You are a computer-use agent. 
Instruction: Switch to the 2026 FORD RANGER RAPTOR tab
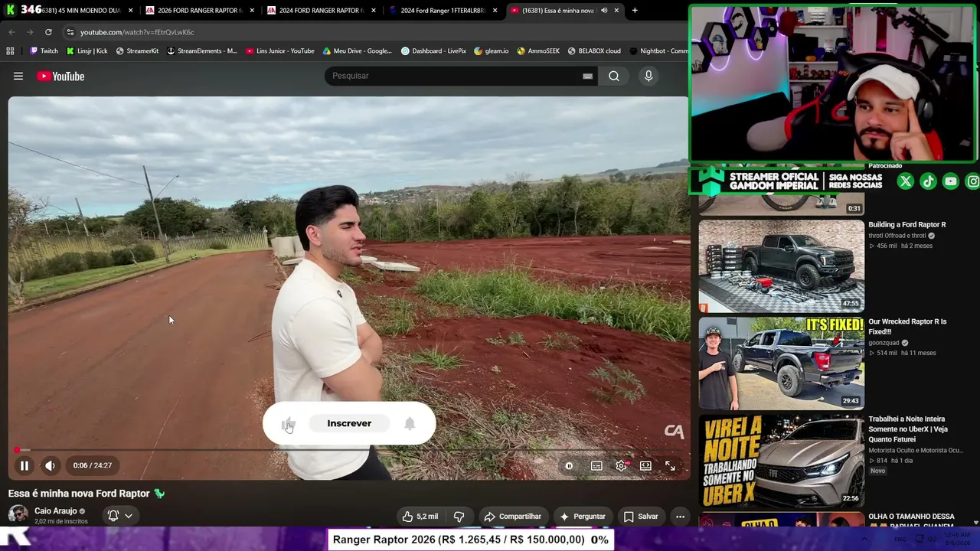198,11
